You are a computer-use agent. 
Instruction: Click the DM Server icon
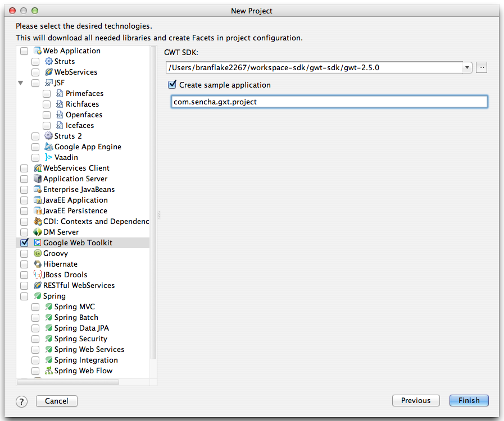tap(38, 232)
